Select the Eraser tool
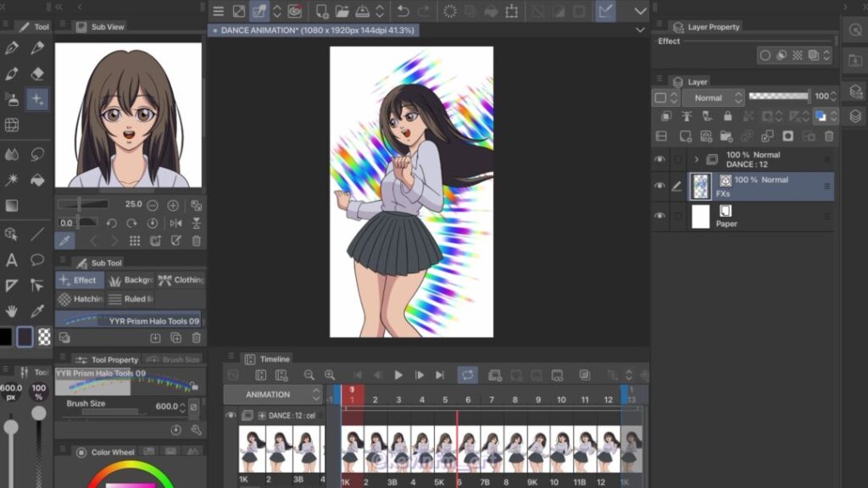Screen dimensions: 868x488 37,74
